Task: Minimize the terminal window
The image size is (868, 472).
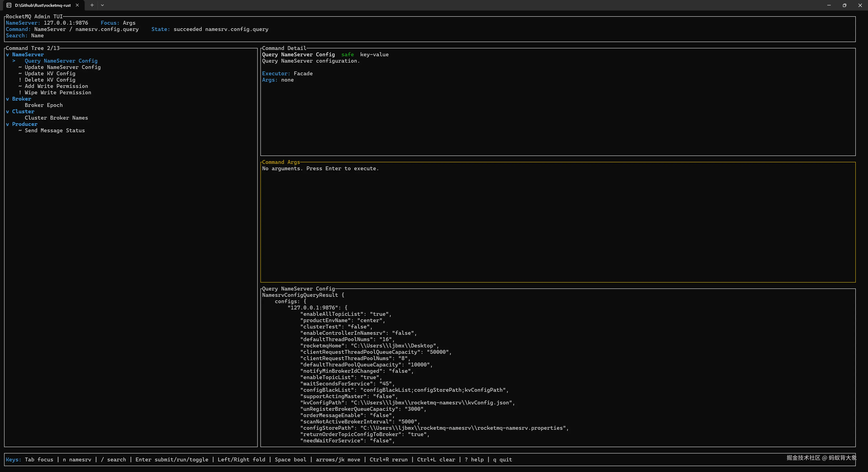Action: (x=829, y=5)
